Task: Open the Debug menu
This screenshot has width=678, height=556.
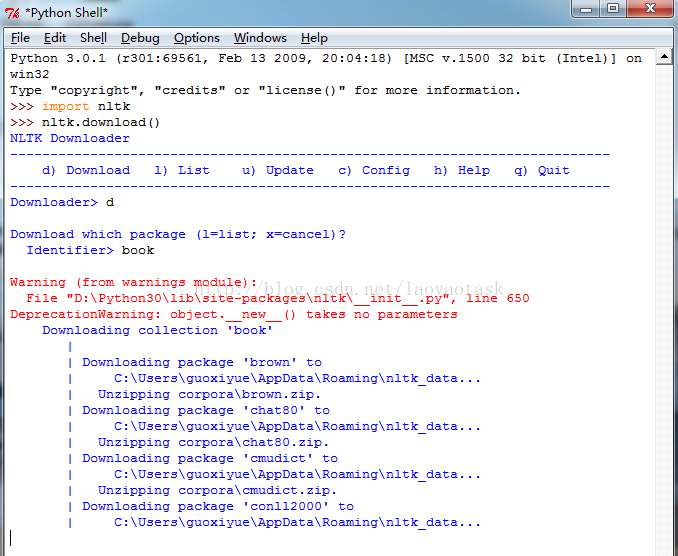Action: 140,38
